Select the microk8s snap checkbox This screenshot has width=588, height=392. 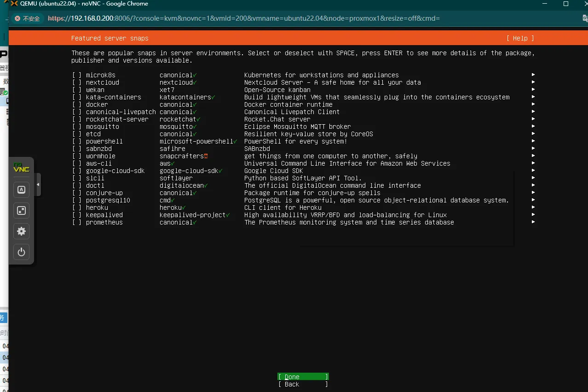pyautogui.click(x=77, y=75)
